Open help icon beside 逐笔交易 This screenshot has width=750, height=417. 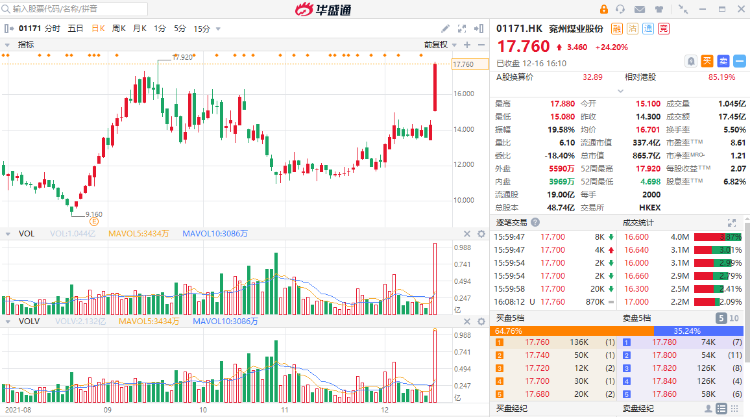(535, 222)
